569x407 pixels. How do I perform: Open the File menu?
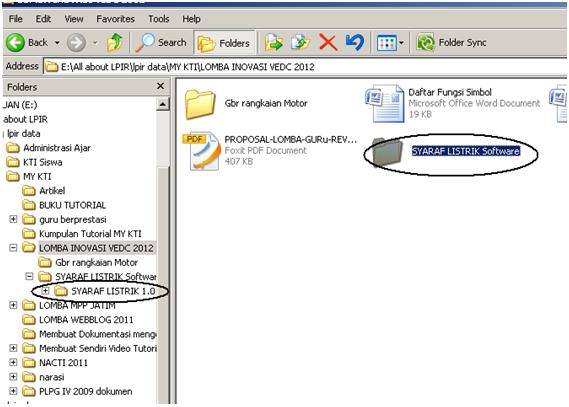16,19
